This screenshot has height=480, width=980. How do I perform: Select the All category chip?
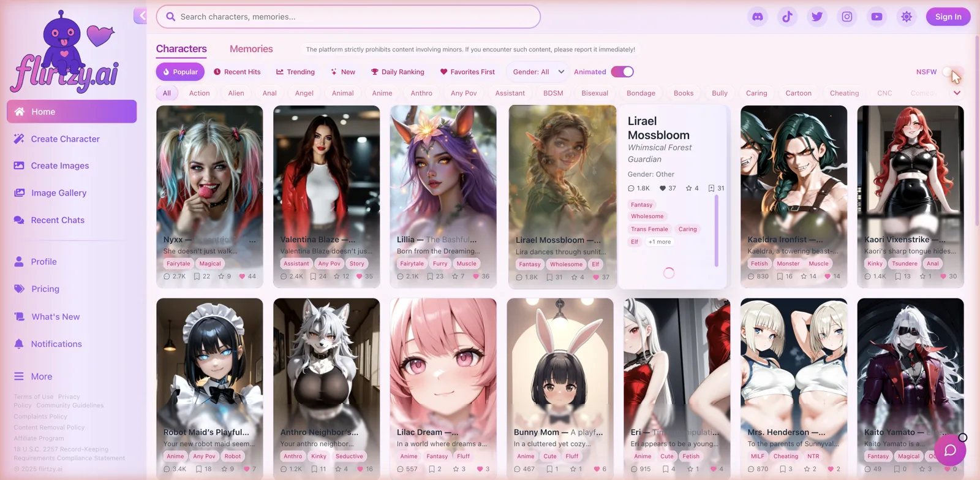coord(167,93)
